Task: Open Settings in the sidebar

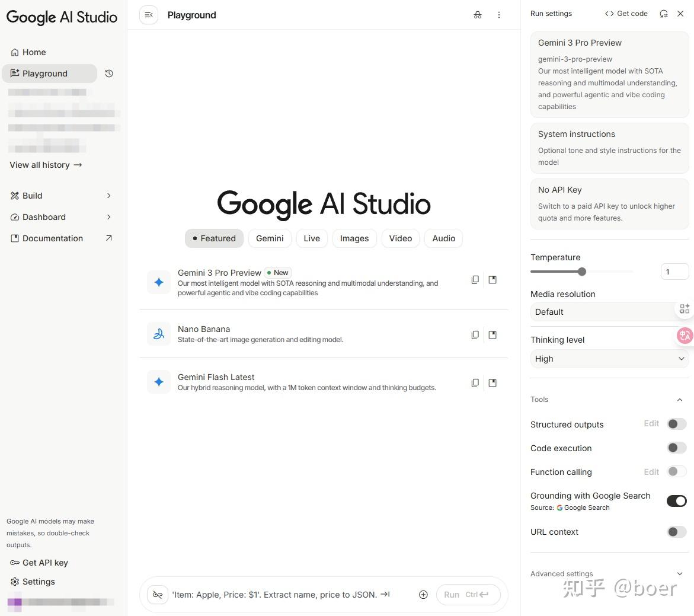Action: tap(33, 582)
